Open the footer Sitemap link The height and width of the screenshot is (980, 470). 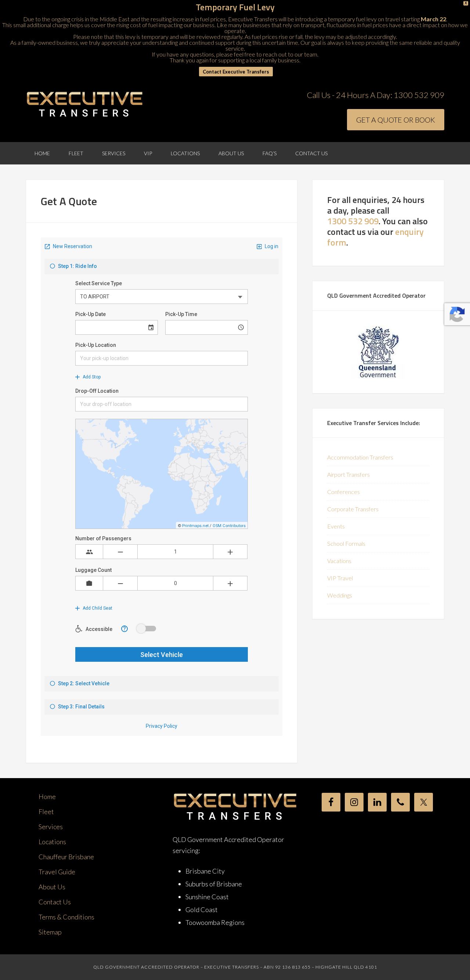pos(50,932)
